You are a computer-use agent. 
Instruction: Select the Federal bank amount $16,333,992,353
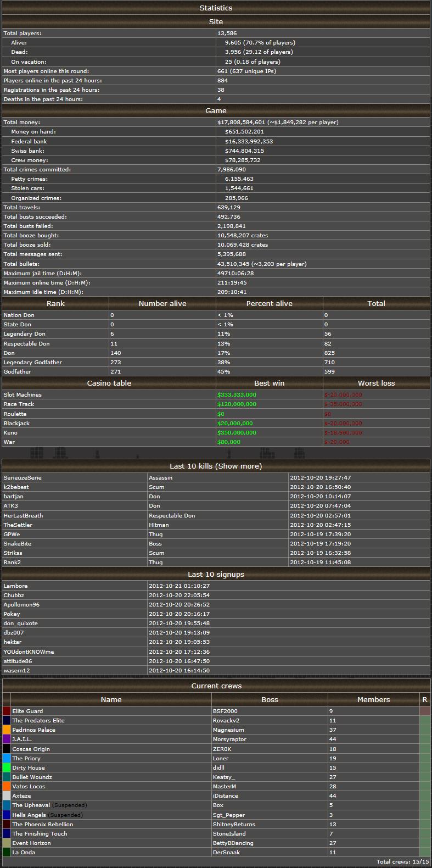click(249, 141)
